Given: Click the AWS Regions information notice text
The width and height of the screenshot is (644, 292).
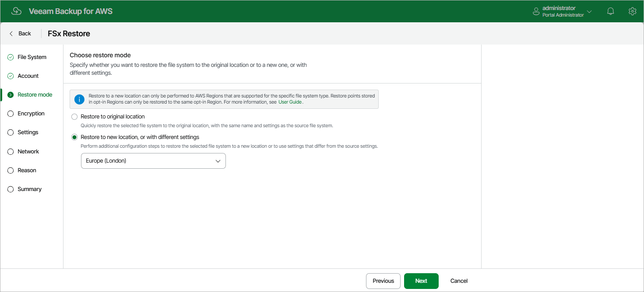Looking at the screenshot, I should 232,99.
